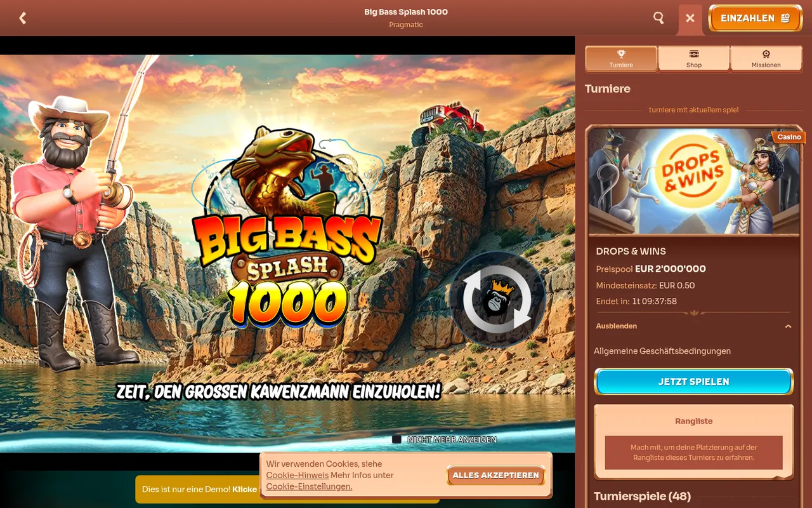
Task: Click the Pragmatic provider name
Action: point(406,25)
